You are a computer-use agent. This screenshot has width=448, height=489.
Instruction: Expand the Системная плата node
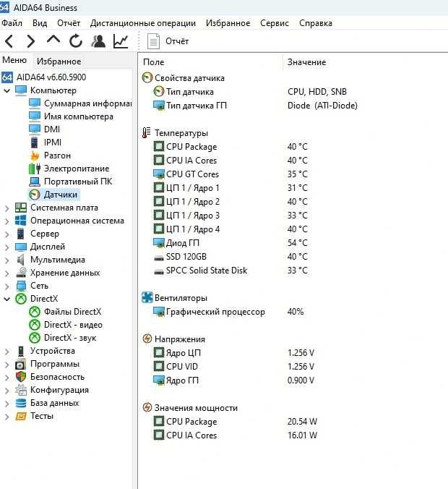coord(7,208)
